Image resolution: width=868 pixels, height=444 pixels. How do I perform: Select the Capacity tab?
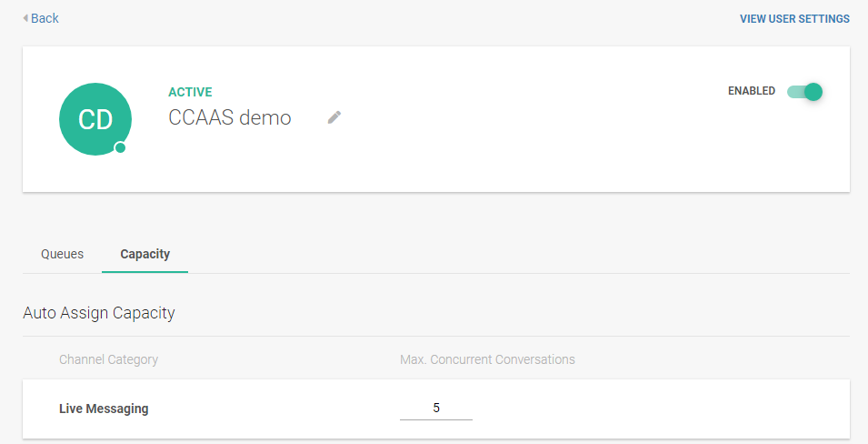click(x=145, y=254)
